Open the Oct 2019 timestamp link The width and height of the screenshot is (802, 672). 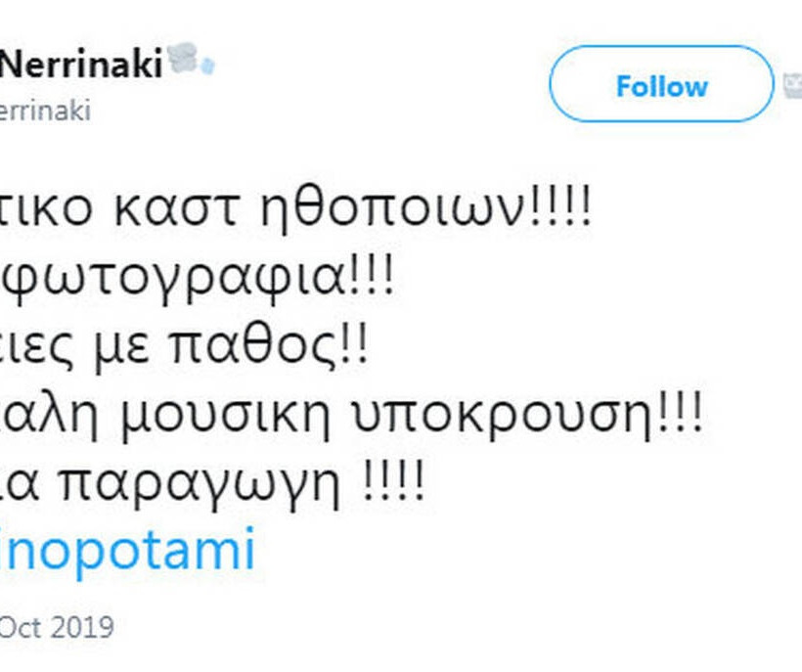tap(56, 627)
